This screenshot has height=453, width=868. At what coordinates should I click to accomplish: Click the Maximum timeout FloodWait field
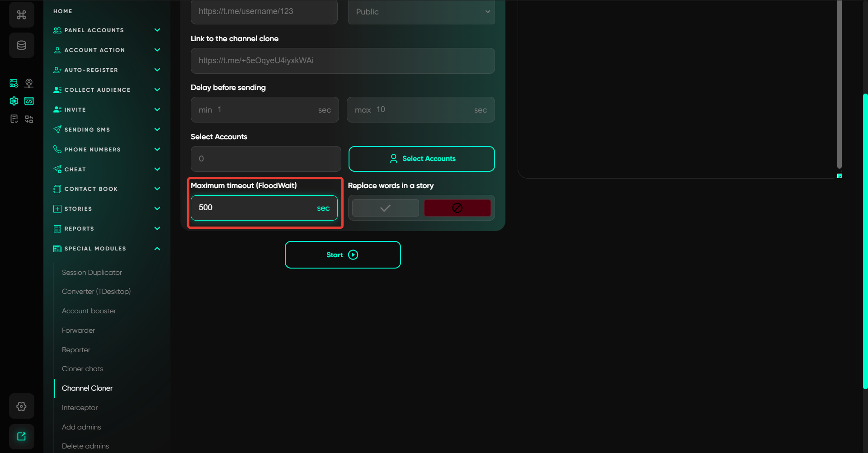[255, 208]
